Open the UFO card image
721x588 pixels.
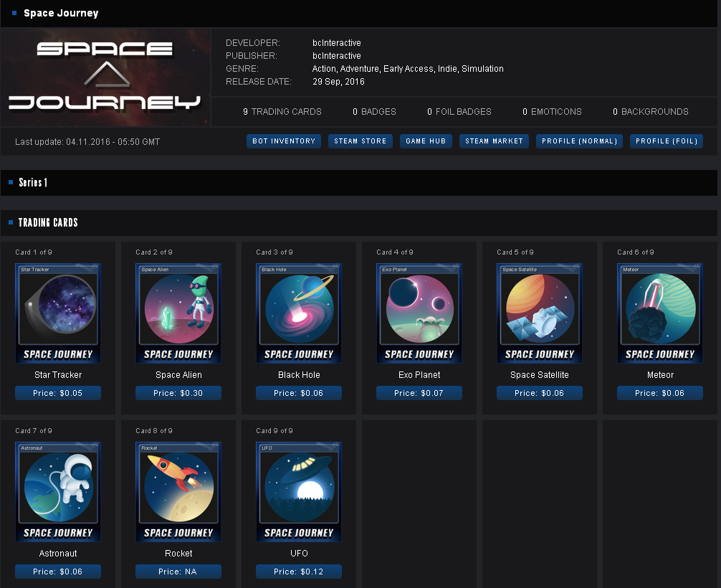(299, 492)
